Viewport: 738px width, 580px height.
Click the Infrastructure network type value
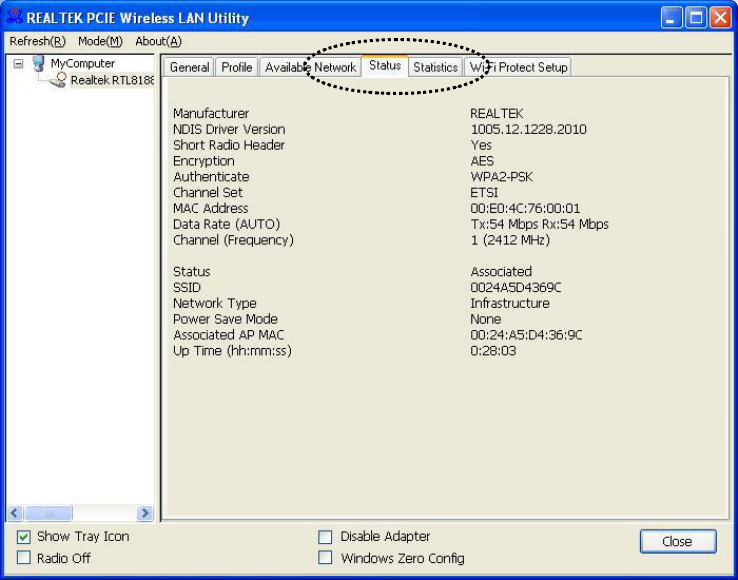click(x=510, y=303)
